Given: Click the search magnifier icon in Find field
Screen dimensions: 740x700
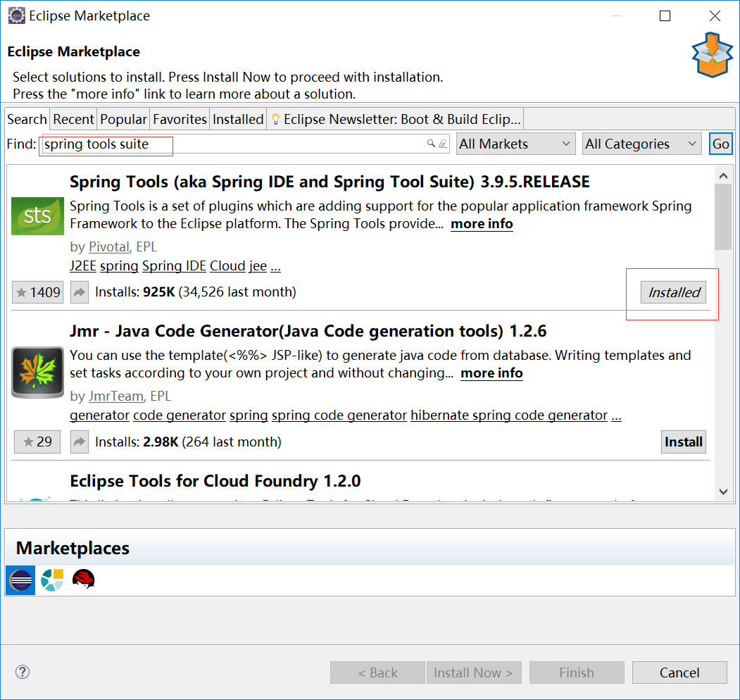Looking at the screenshot, I should 431,144.
